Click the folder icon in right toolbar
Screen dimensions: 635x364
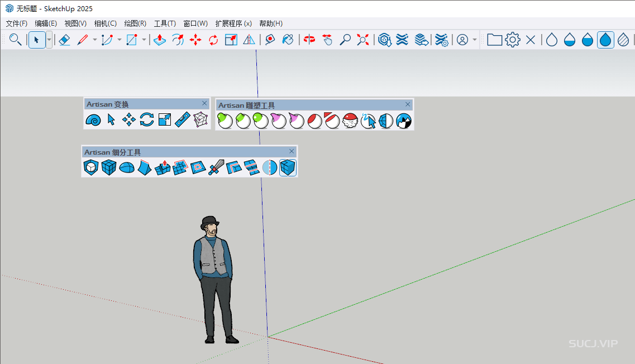[x=494, y=40]
